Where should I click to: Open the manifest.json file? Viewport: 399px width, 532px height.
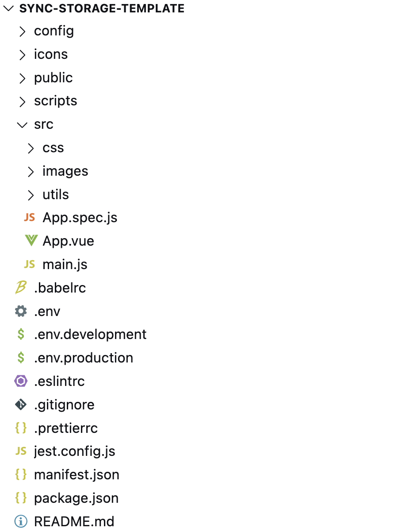(x=77, y=474)
